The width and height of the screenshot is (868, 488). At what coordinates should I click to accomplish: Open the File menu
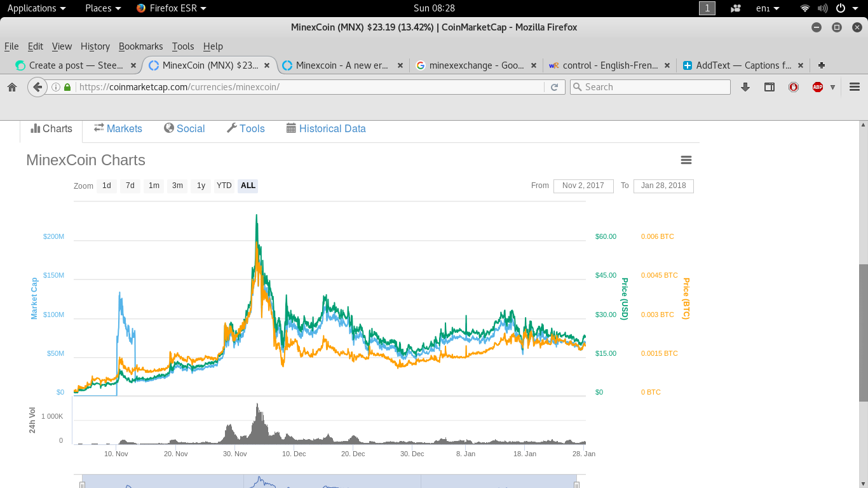(x=11, y=46)
